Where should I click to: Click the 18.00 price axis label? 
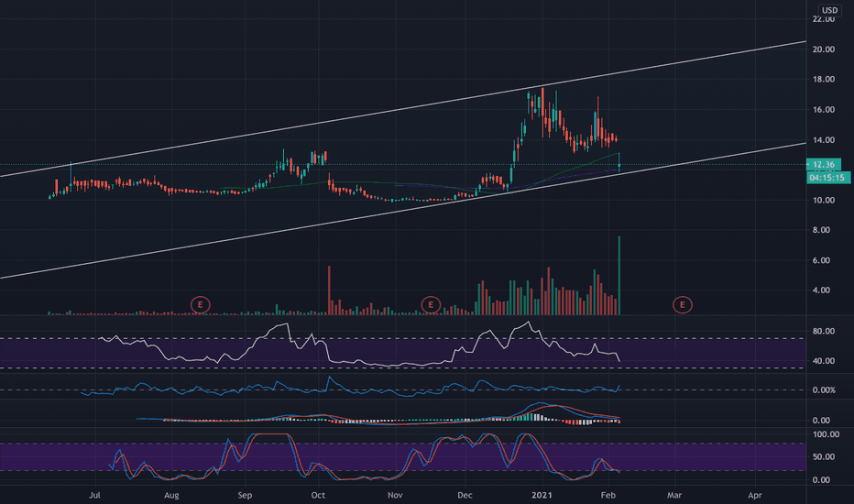click(824, 79)
